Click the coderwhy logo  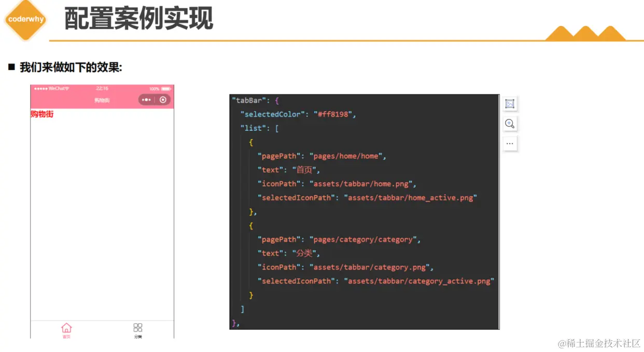coord(25,20)
